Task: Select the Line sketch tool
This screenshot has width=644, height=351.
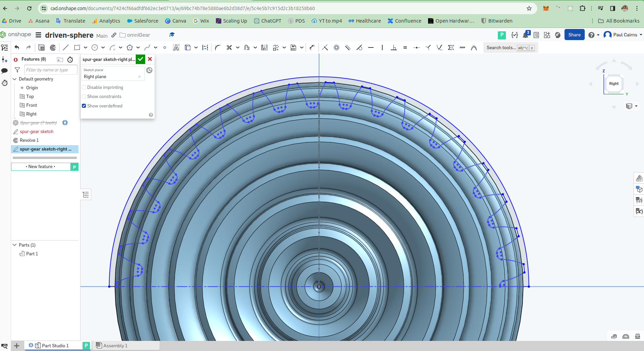Action: [x=66, y=47]
